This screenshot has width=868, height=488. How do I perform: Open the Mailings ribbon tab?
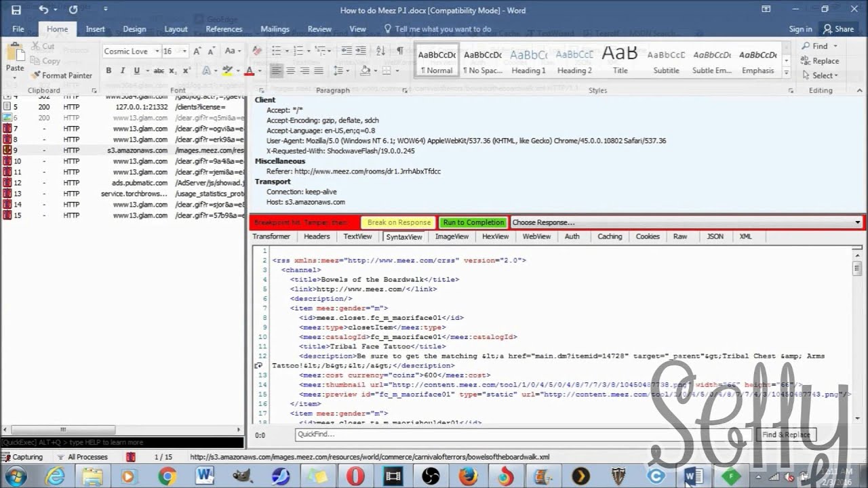[275, 29]
